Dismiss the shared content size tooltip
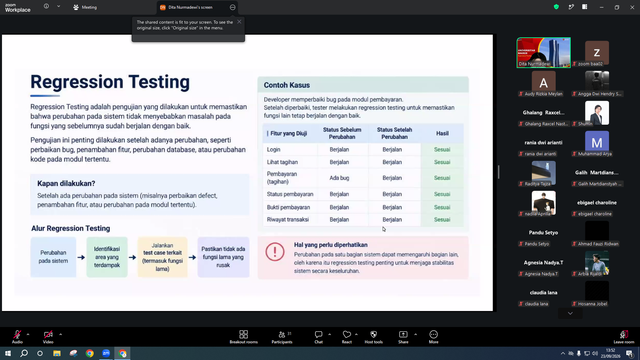 [239, 22]
